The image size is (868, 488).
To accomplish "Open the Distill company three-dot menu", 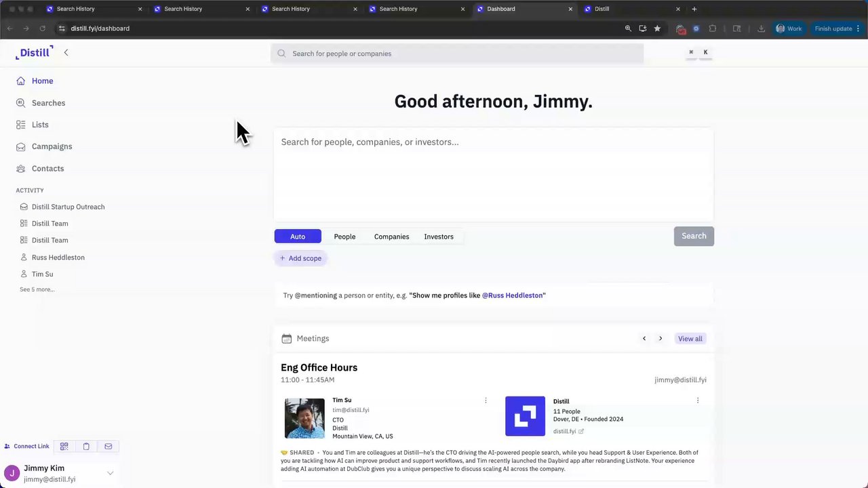I will (698, 401).
